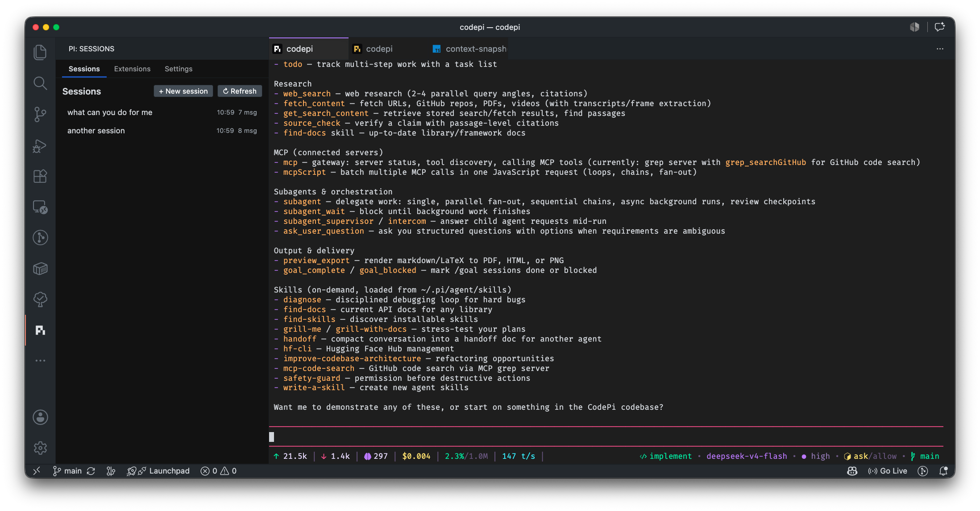
Task: Focus the terminal prompt input line
Action: coord(606,437)
